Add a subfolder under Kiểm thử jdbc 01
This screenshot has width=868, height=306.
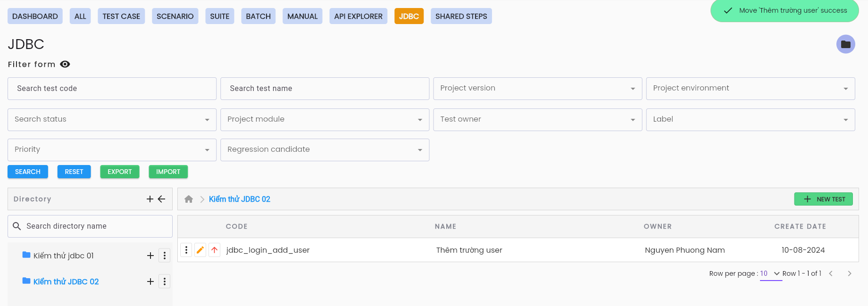[150, 256]
